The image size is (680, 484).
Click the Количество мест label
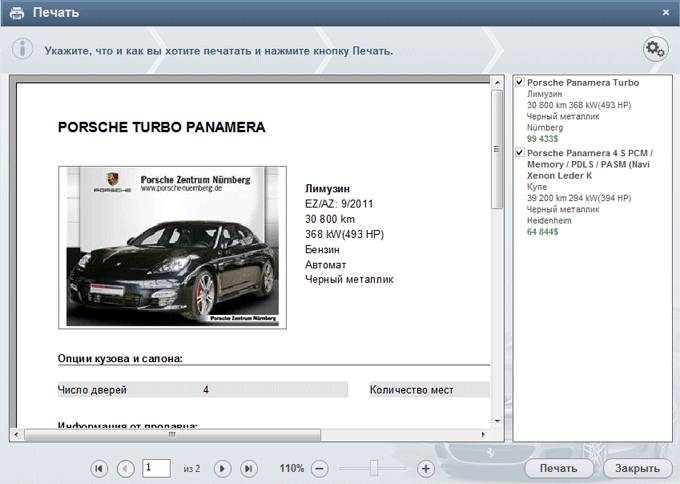coord(412,390)
